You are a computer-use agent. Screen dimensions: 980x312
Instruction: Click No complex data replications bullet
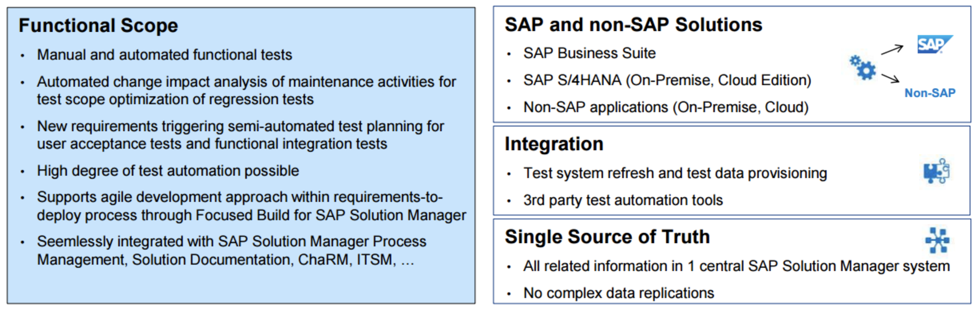[x=618, y=294]
